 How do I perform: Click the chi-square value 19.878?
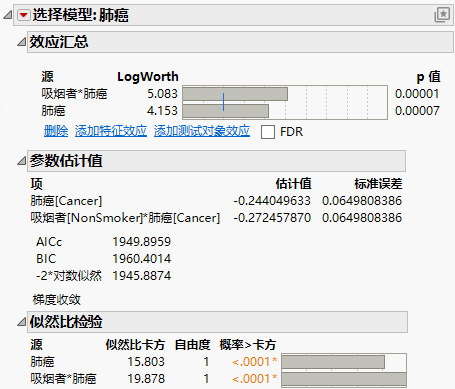(x=146, y=379)
